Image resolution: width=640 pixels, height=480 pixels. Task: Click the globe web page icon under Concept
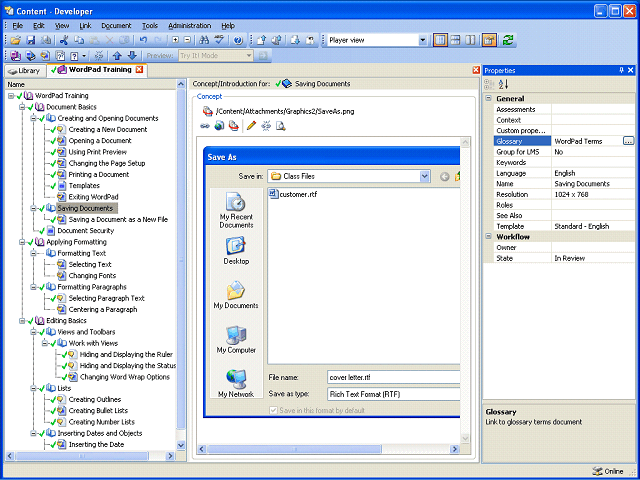[x=220, y=126]
